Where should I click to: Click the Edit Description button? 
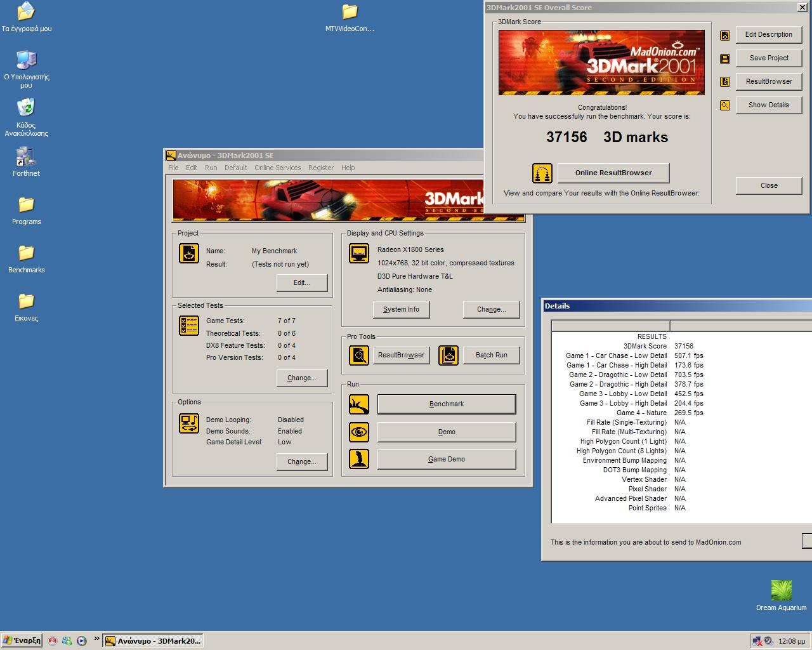click(769, 34)
